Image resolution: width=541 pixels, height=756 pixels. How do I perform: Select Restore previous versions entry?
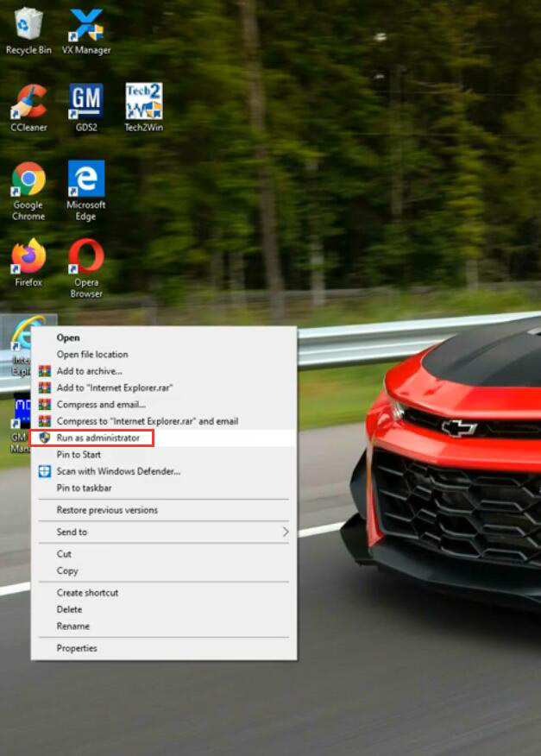click(x=107, y=510)
